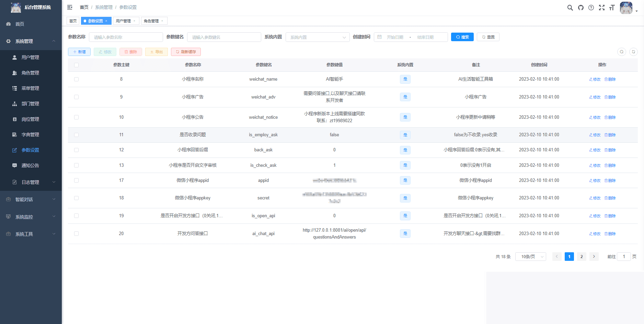
Task: Toggle the sidebar collapse hamburger icon
Action: point(70,7)
